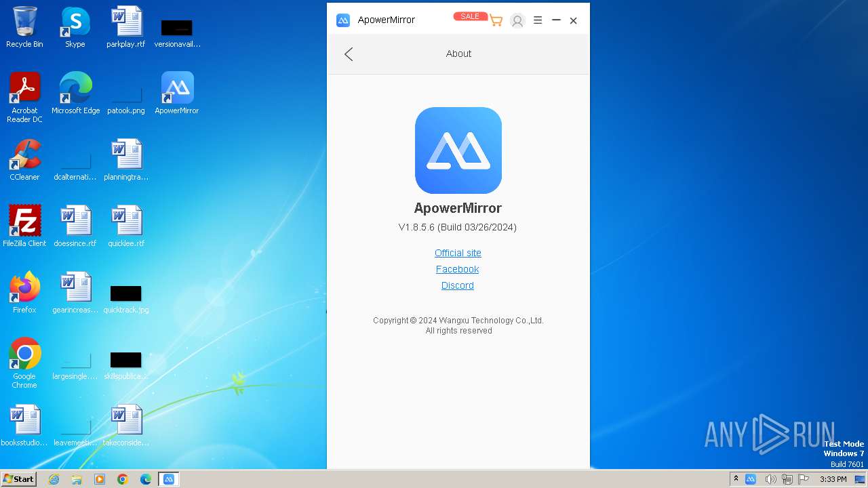This screenshot has height=488, width=868.
Task: Select the patook.png file
Action: (x=126, y=99)
